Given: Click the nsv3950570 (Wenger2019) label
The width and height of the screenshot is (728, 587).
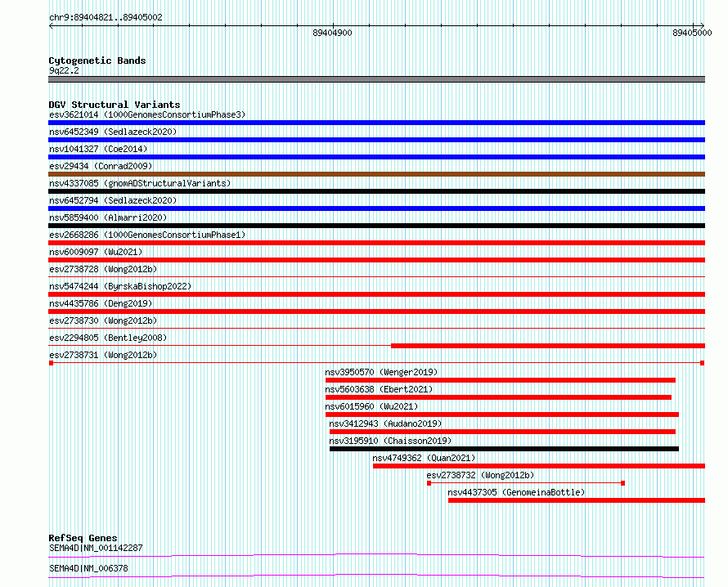Looking at the screenshot, I should [x=381, y=372].
